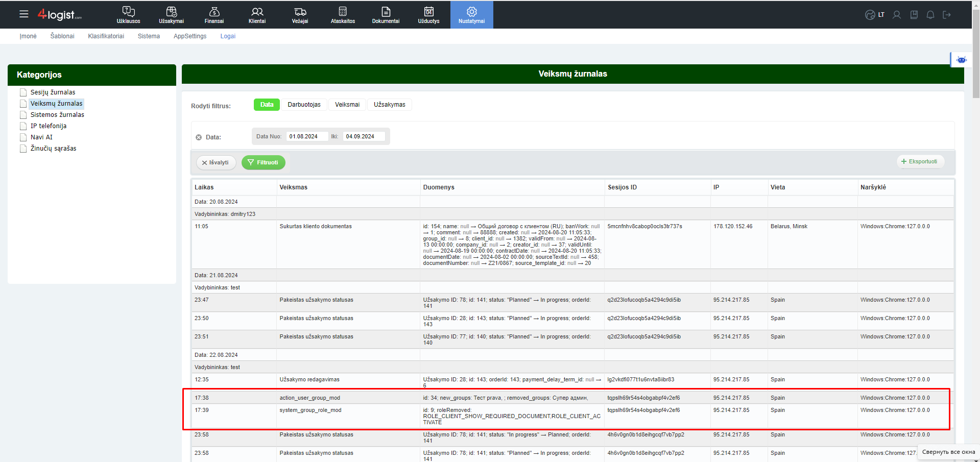The width and height of the screenshot is (980, 462).
Task: Open the blue robot assistant widget
Action: [x=961, y=60]
